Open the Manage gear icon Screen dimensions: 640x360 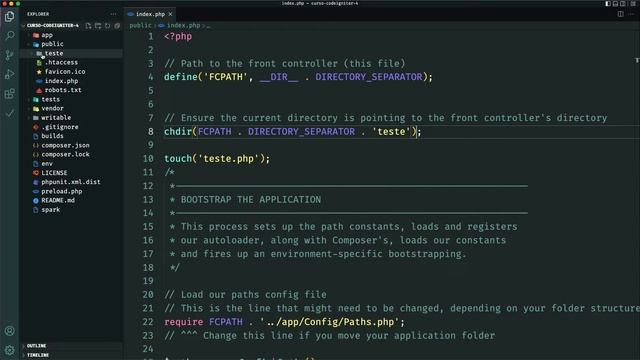click(x=9, y=350)
